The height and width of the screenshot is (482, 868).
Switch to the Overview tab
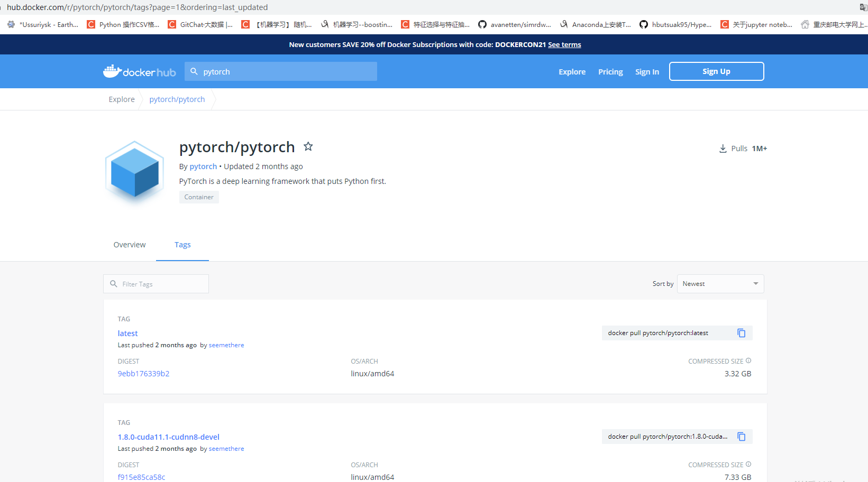tap(129, 244)
